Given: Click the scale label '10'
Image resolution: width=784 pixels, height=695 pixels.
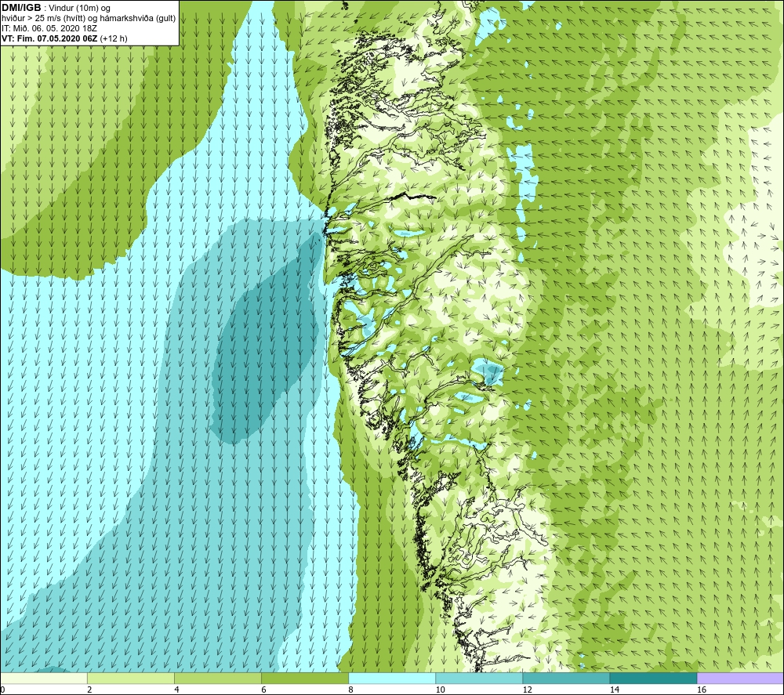Looking at the screenshot, I should tap(440, 690).
